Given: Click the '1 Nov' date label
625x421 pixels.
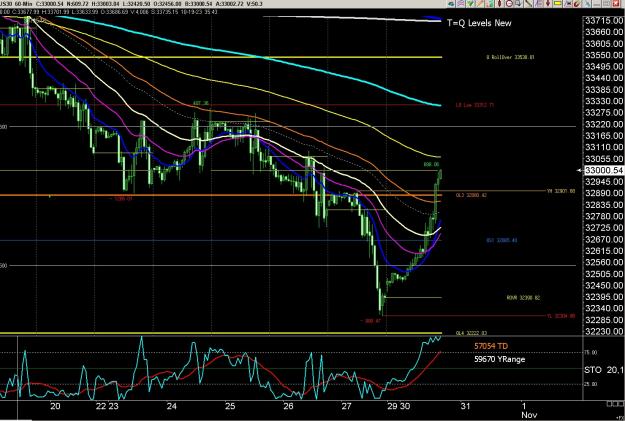Looking at the screenshot, I should point(529,410).
